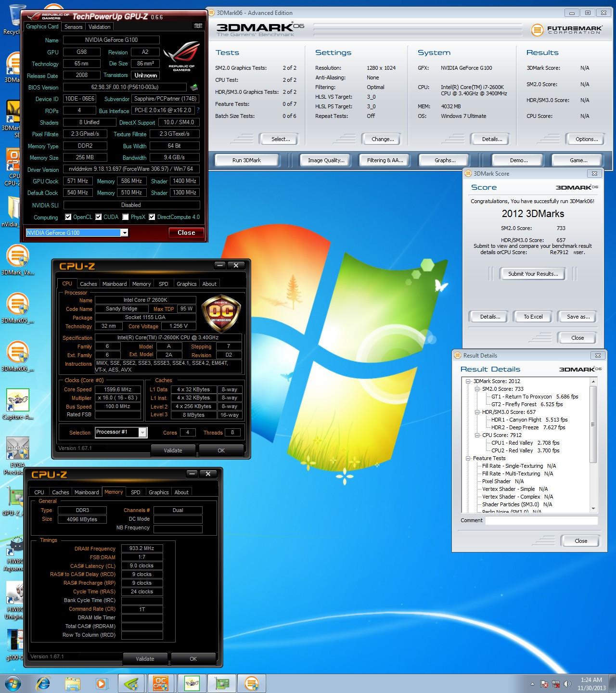Screen dimensions: 616x693
Task: Open the Processor #1 selection dropdown
Action: click(x=142, y=432)
